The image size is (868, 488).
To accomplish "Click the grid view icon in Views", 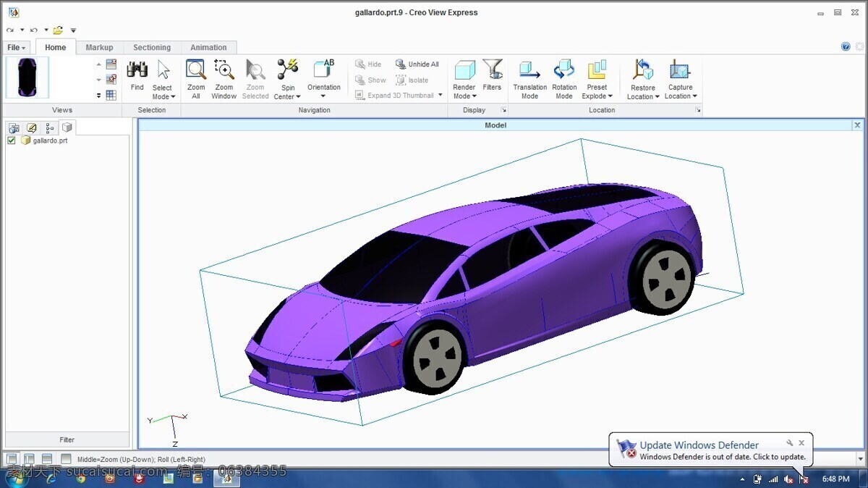I will pyautogui.click(x=111, y=95).
